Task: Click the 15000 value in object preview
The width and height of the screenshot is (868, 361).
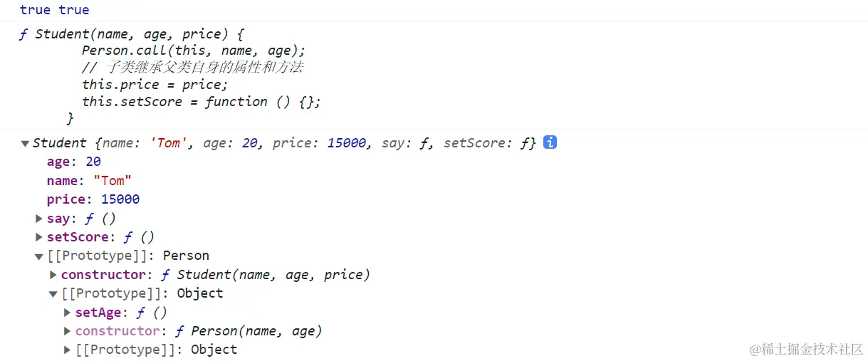Action: tap(347, 143)
